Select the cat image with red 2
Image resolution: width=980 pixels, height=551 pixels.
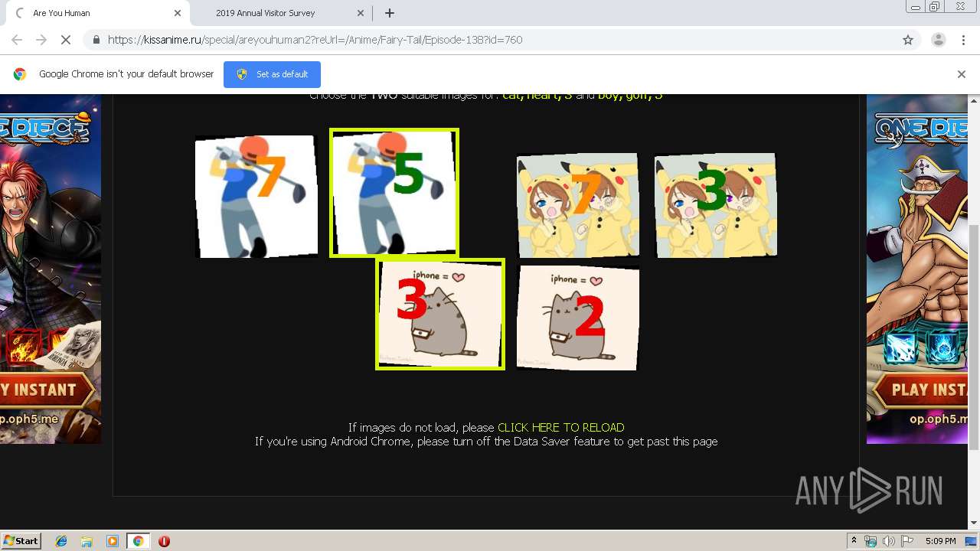coord(578,318)
